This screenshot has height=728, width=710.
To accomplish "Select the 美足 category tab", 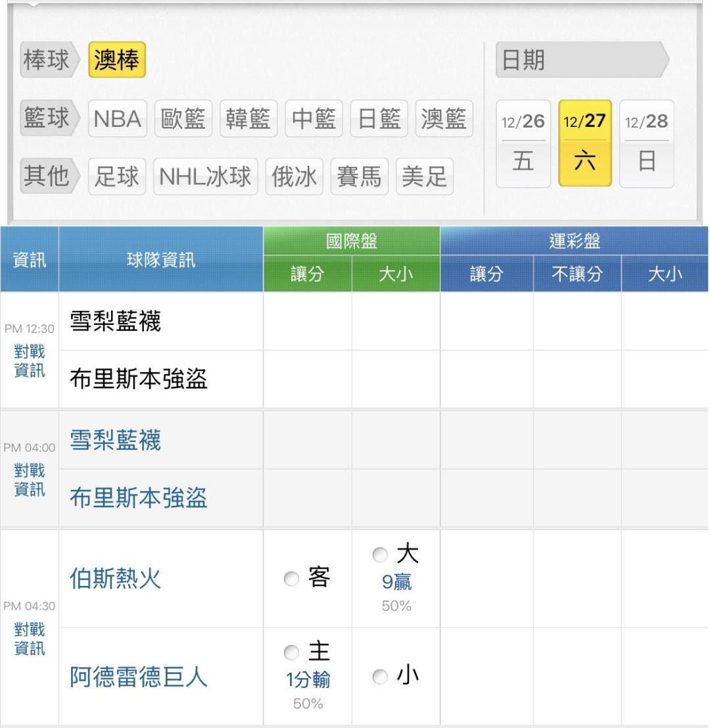I will pos(424,177).
